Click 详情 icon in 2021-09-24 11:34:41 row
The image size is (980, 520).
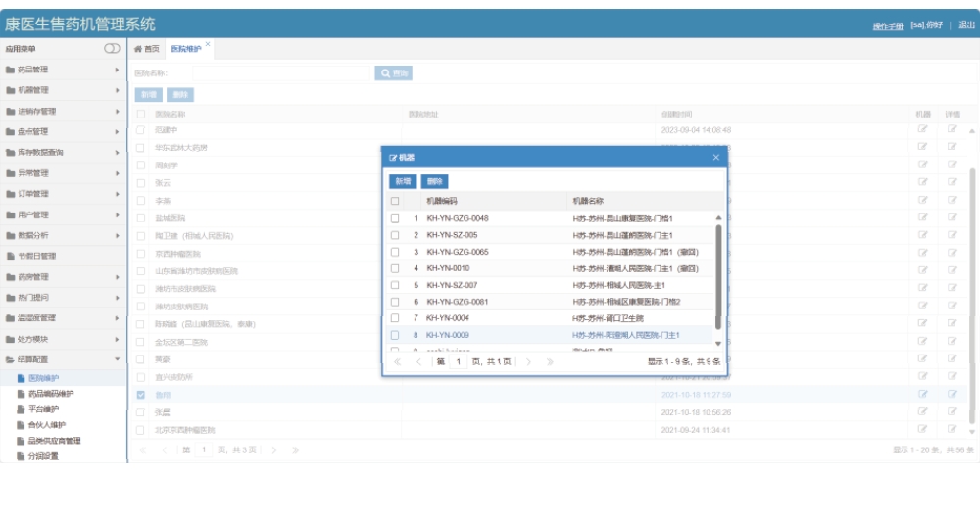[x=952, y=429]
